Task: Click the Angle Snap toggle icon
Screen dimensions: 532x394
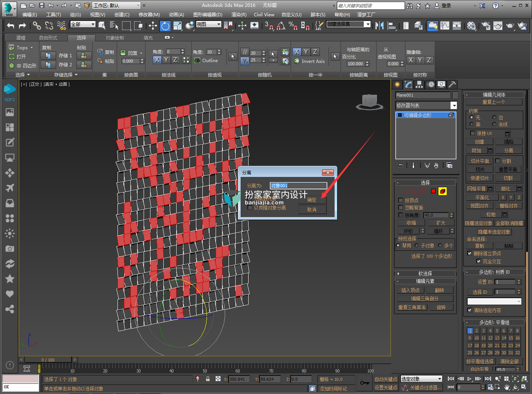Action: tap(281, 26)
